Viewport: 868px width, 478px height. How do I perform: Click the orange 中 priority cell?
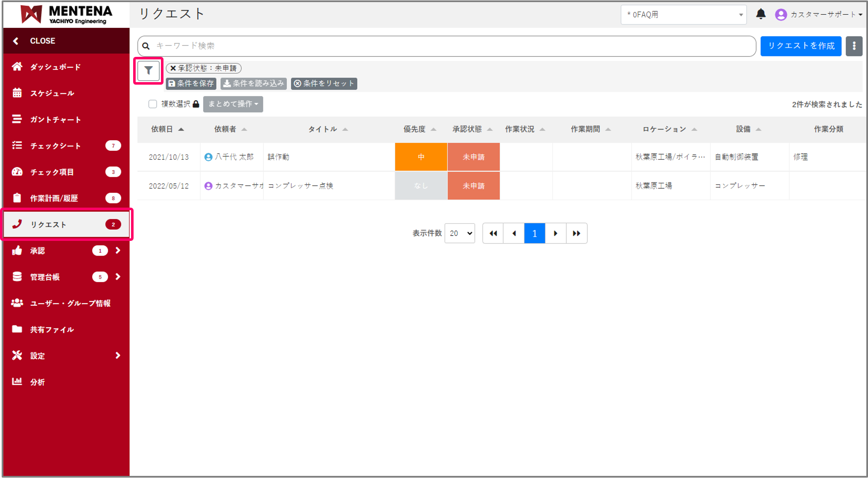[421, 157]
